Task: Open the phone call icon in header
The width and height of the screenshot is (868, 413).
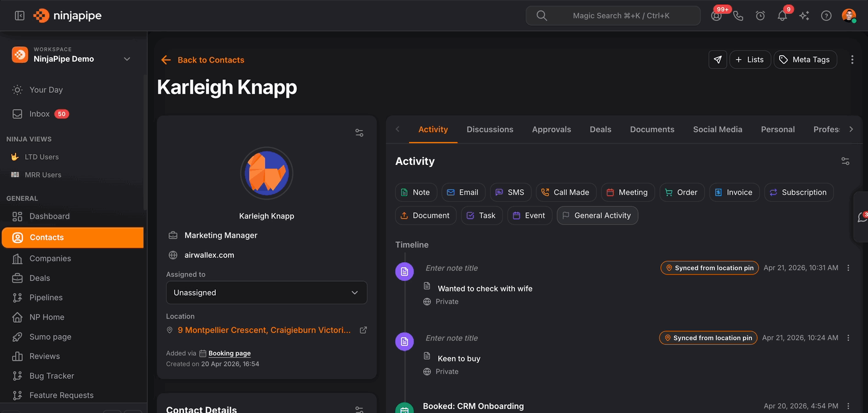Action: [738, 16]
